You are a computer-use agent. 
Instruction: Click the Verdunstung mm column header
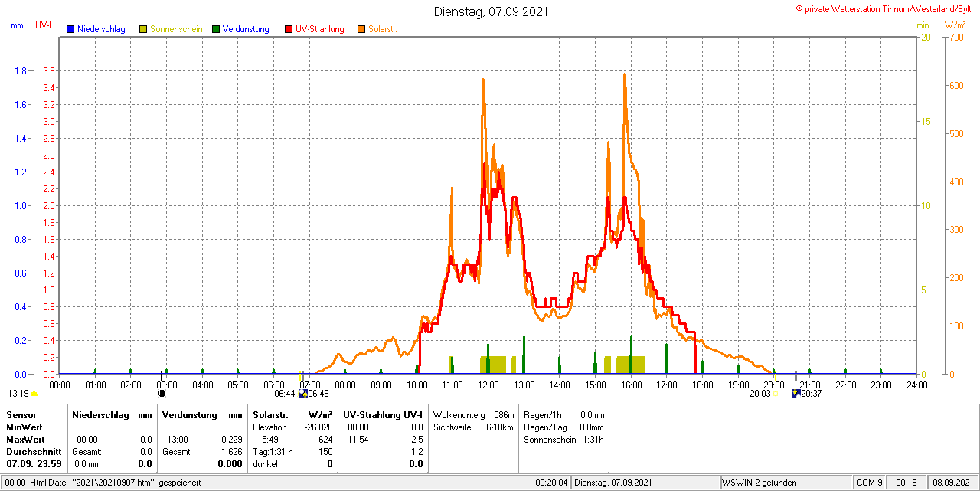coord(202,415)
